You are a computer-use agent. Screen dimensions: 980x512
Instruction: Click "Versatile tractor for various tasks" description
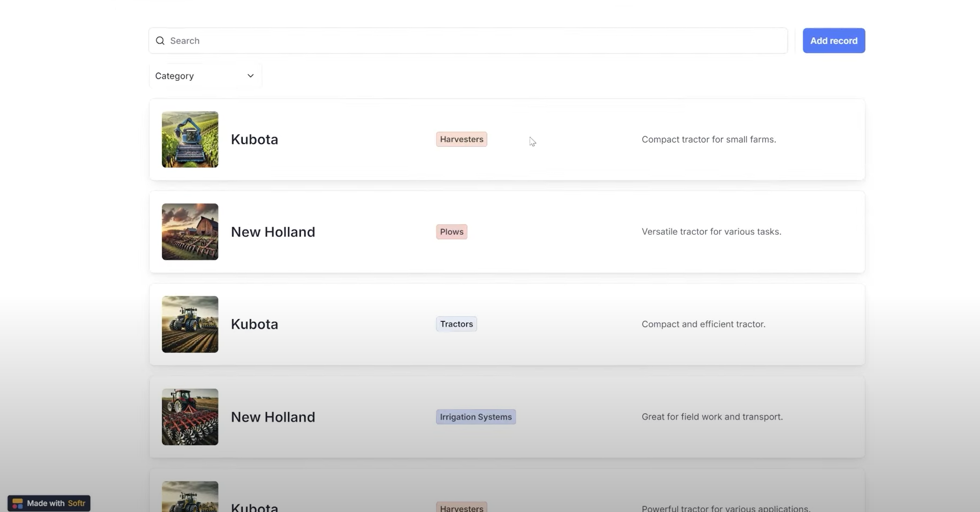click(x=711, y=232)
